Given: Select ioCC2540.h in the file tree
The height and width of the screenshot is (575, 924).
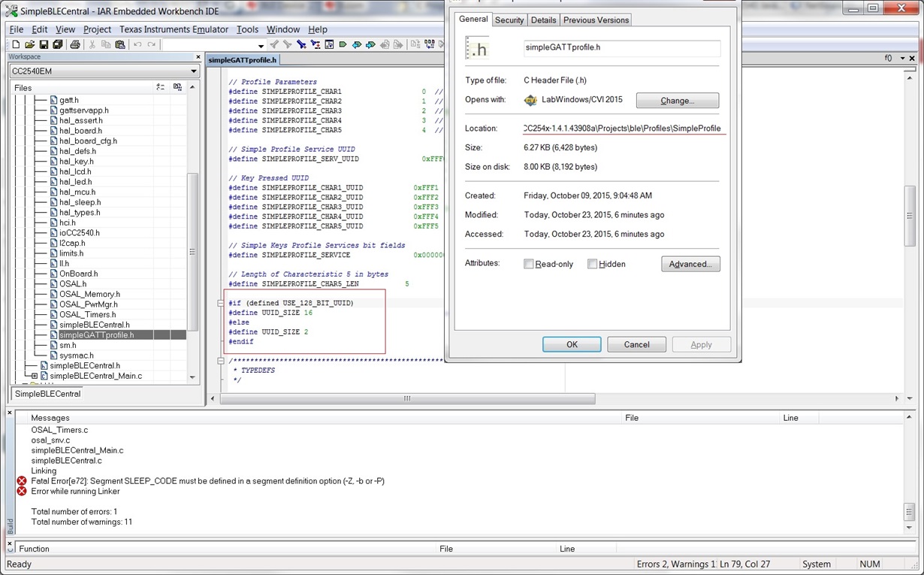Looking at the screenshot, I should [x=79, y=233].
